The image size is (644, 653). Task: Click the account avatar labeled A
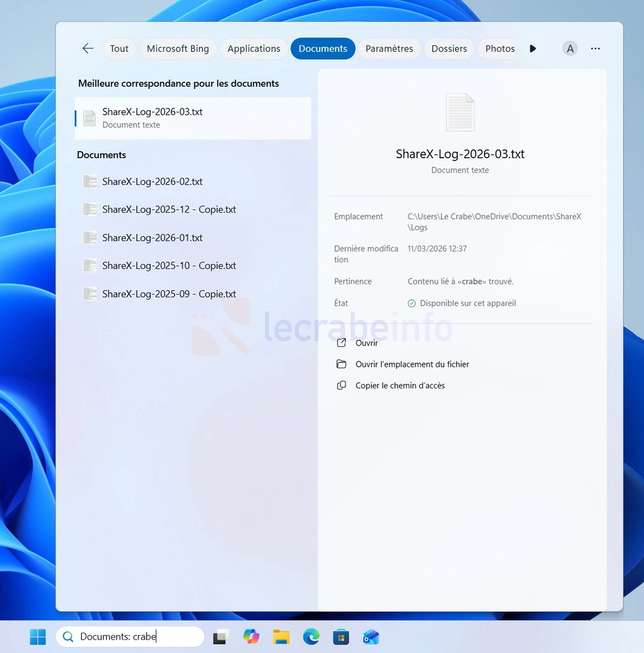point(570,48)
